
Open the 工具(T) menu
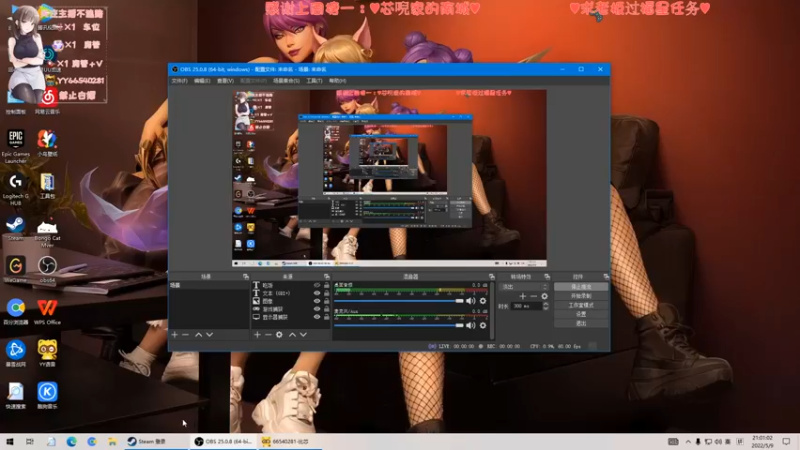[x=314, y=81]
